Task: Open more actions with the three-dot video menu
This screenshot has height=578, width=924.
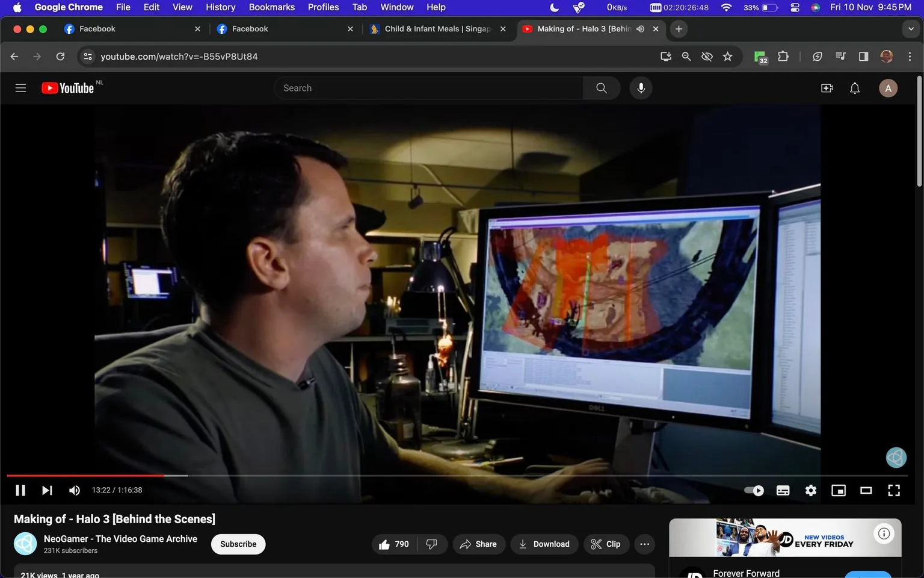Action: 644,544
